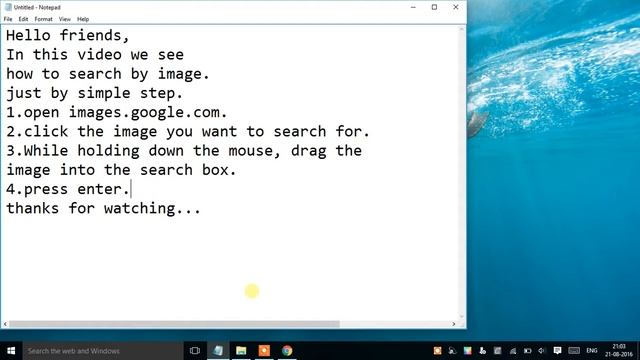Minimize the Notepad window
Screen dimensions: 640x360
[x=413, y=7]
